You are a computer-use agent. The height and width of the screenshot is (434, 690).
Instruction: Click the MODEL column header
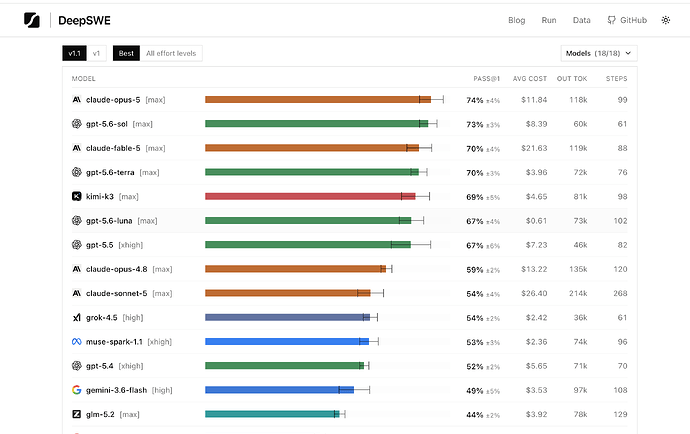[84, 79]
